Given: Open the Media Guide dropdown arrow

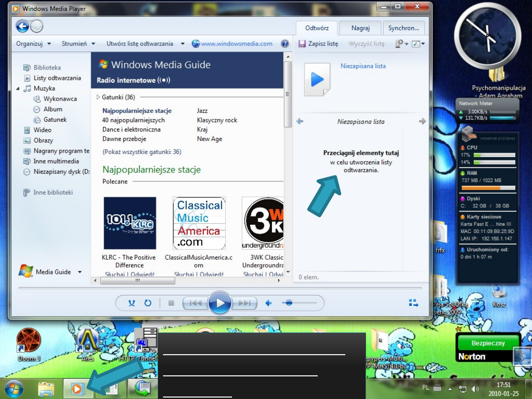Looking at the screenshot, I should 80,272.
